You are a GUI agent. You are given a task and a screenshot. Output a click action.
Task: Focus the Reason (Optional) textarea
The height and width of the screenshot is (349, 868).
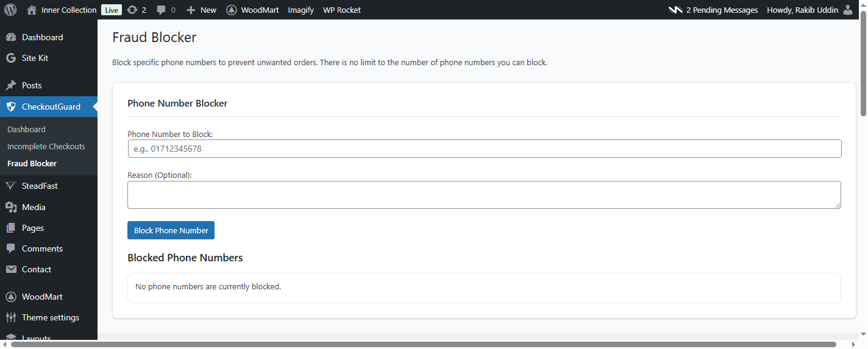484,195
